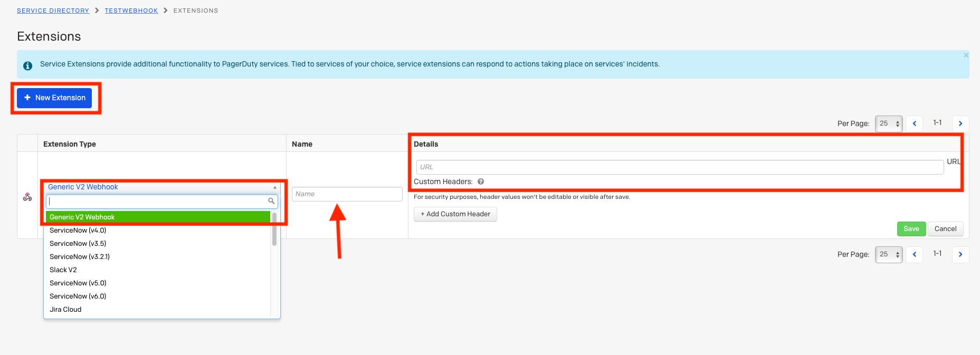Go to previous page using bottom arrow
The width and height of the screenshot is (980, 355).
pyautogui.click(x=915, y=254)
